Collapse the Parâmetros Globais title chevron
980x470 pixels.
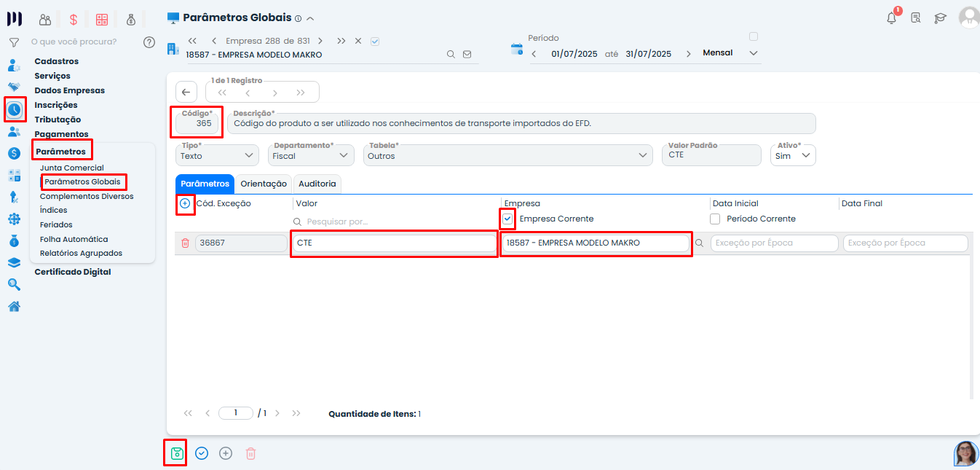click(x=310, y=18)
